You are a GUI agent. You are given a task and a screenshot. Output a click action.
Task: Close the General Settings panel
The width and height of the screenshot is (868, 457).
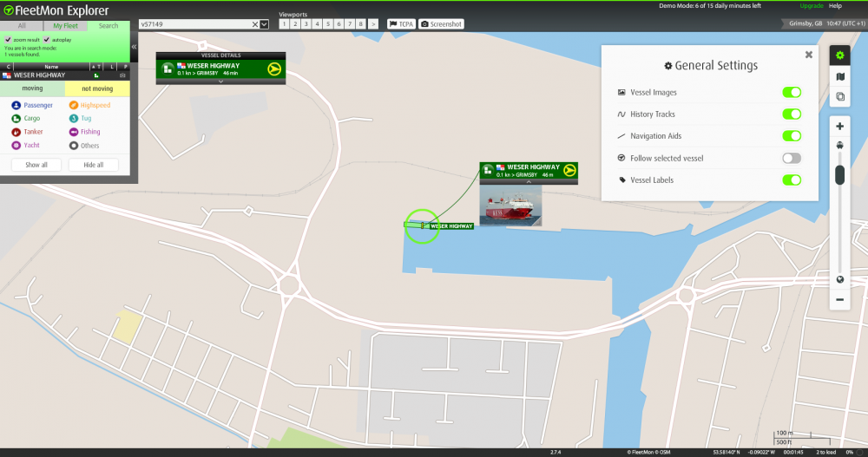point(809,55)
